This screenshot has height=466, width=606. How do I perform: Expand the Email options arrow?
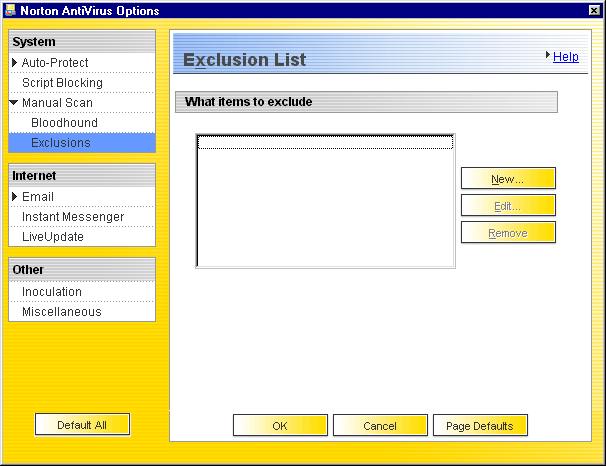coord(15,197)
